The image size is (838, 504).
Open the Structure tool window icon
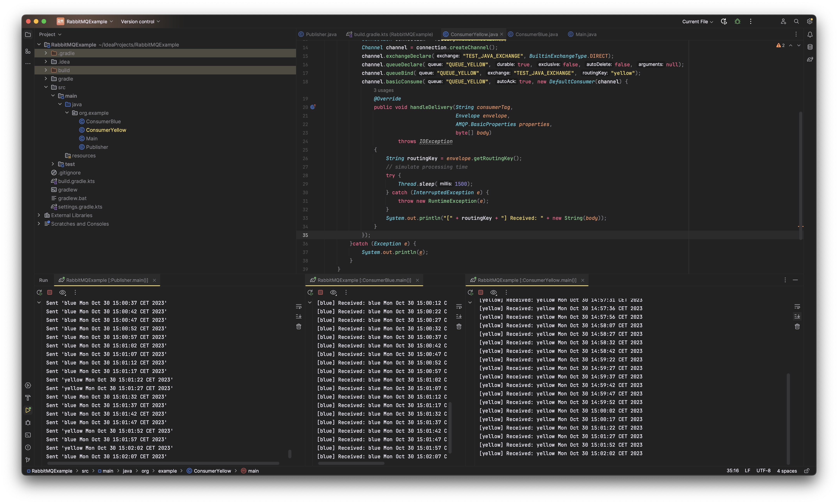point(28,51)
